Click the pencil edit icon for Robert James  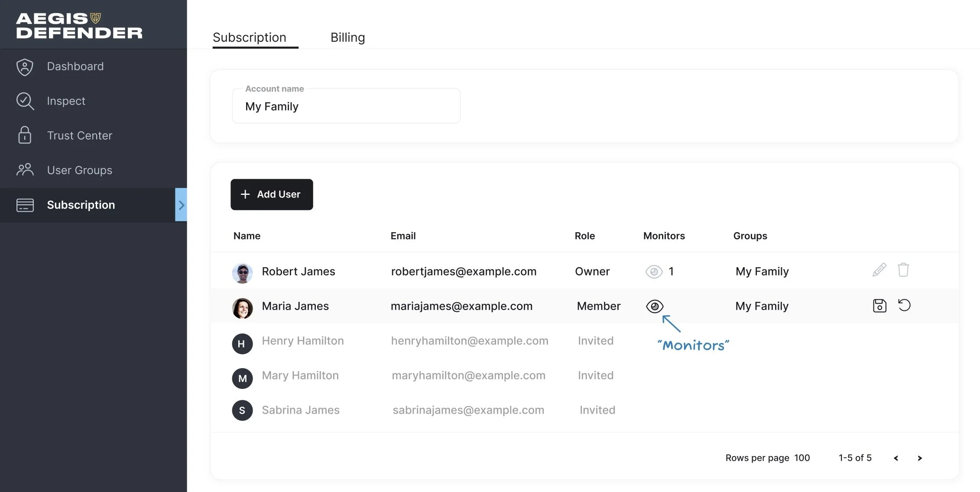point(879,270)
